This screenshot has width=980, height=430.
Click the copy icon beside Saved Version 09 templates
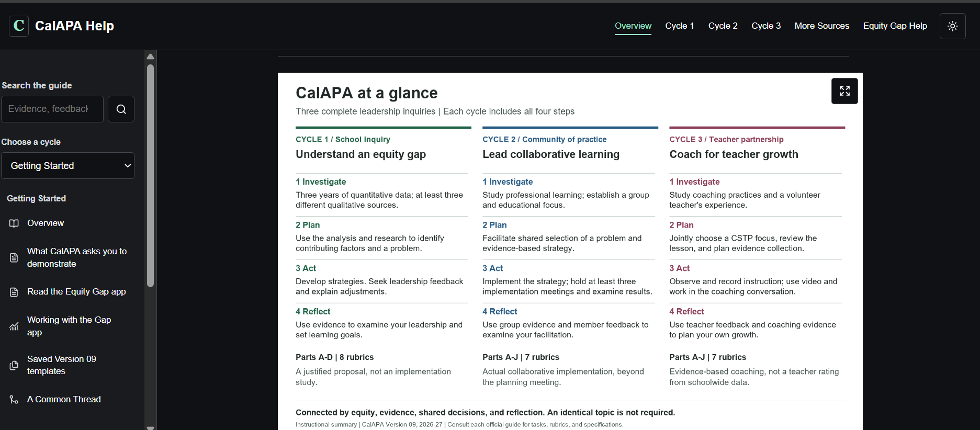coord(14,365)
